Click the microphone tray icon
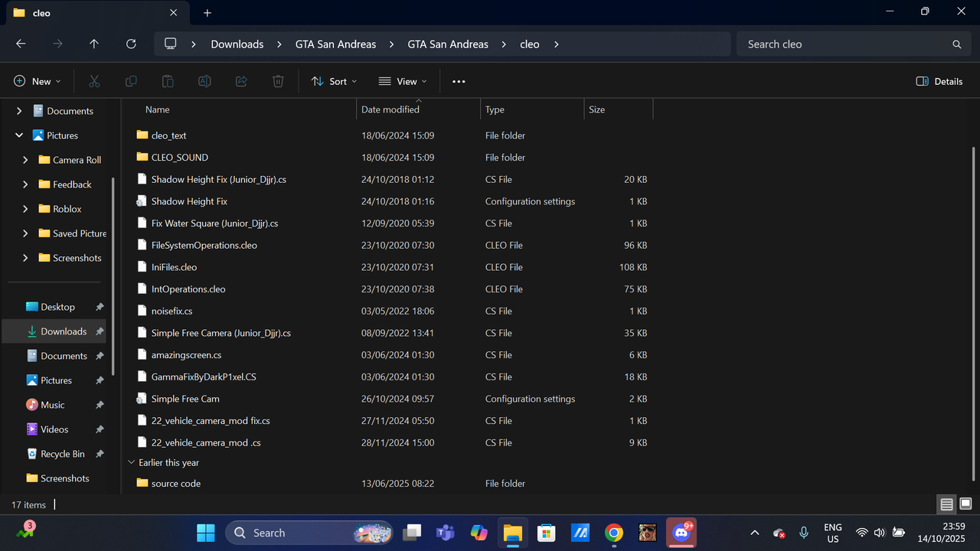This screenshot has height=551, width=980. click(804, 533)
